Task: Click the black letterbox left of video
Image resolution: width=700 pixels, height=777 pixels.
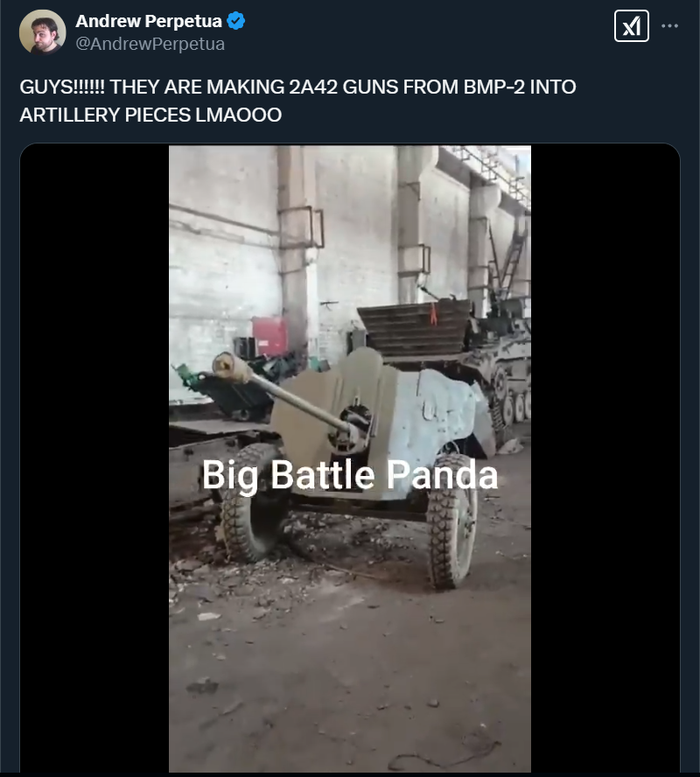Action: point(94,458)
